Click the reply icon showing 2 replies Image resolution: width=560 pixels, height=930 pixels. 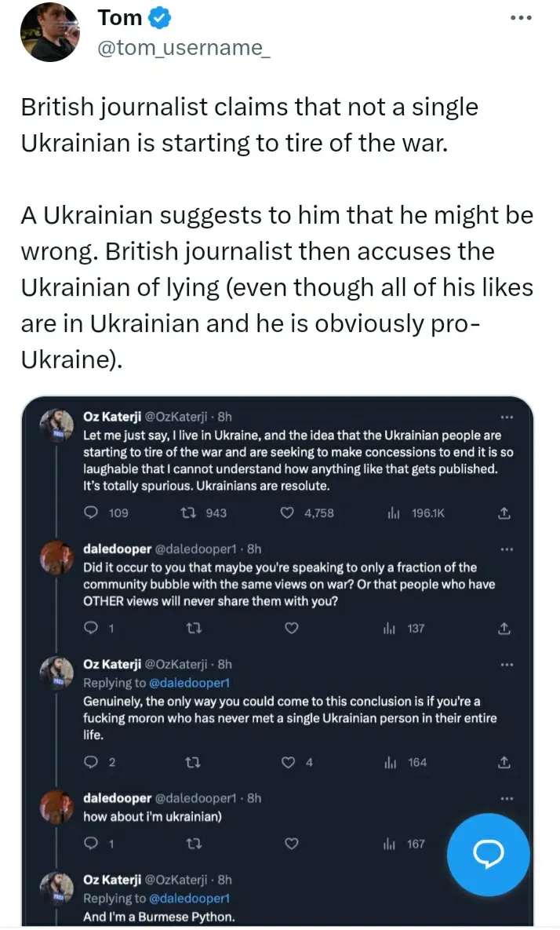91,762
